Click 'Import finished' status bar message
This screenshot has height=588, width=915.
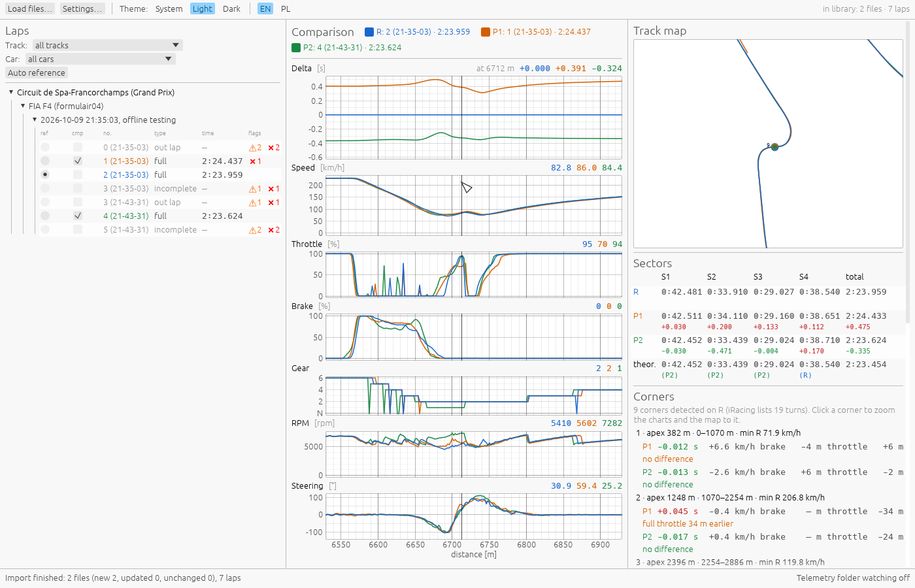(123, 578)
